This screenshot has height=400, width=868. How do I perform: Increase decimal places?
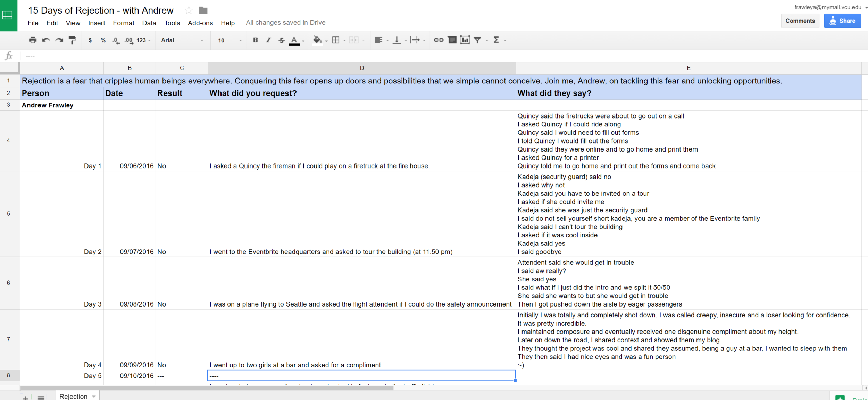click(x=129, y=41)
